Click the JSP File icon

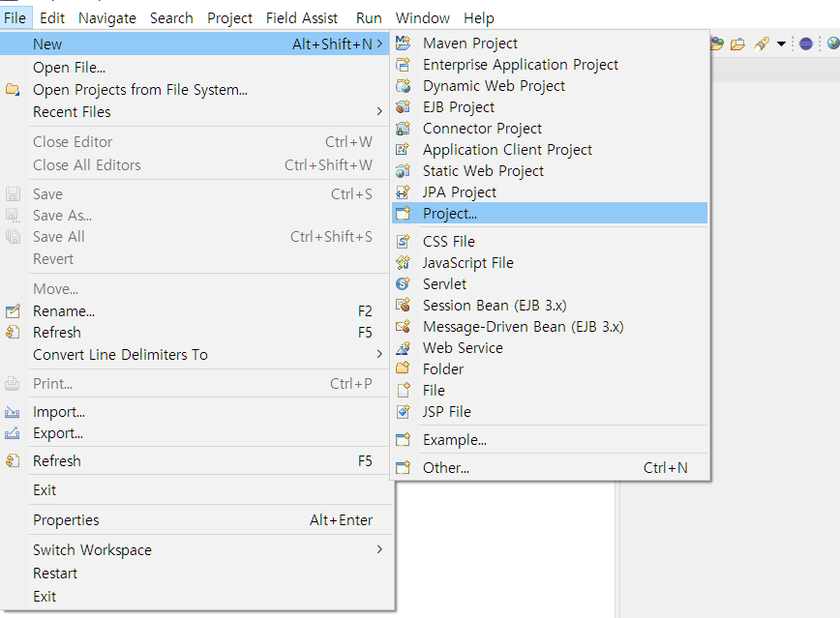(403, 412)
